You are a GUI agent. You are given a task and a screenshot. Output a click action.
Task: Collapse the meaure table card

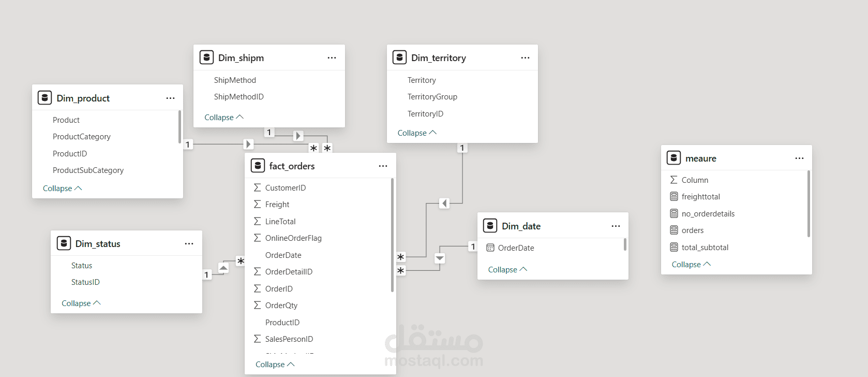[691, 265]
